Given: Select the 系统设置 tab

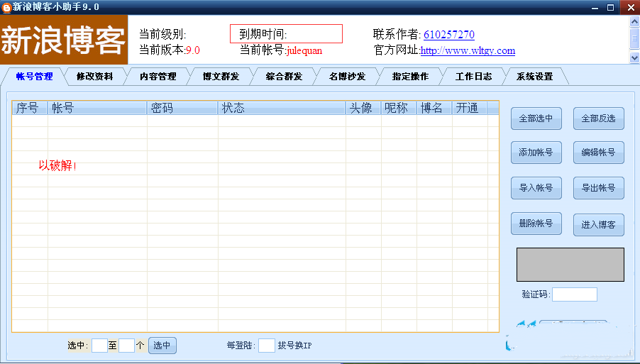Looking at the screenshot, I should point(534,77).
